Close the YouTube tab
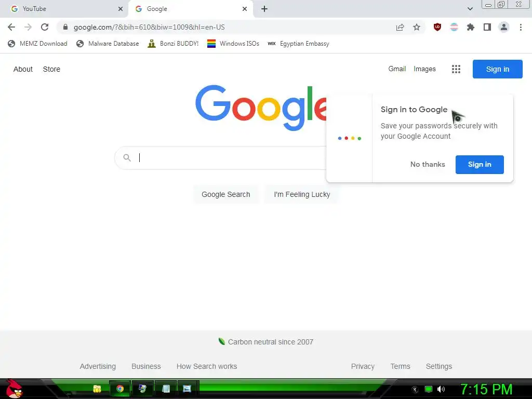 pyautogui.click(x=121, y=9)
